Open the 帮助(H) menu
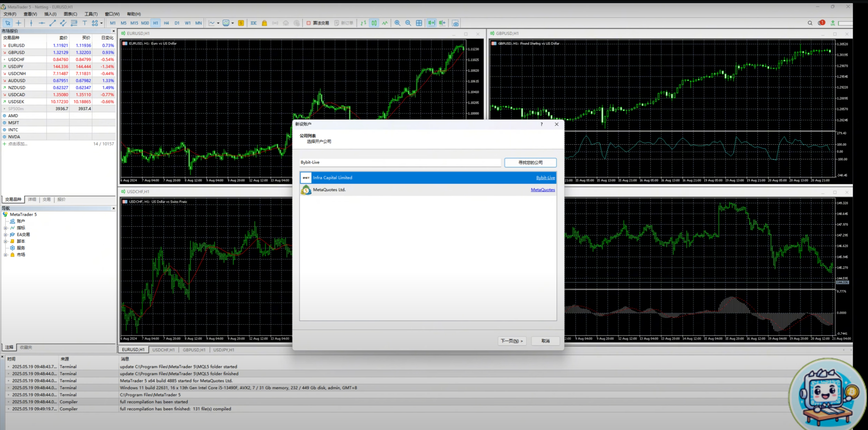The image size is (868, 430). click(134, 14)
